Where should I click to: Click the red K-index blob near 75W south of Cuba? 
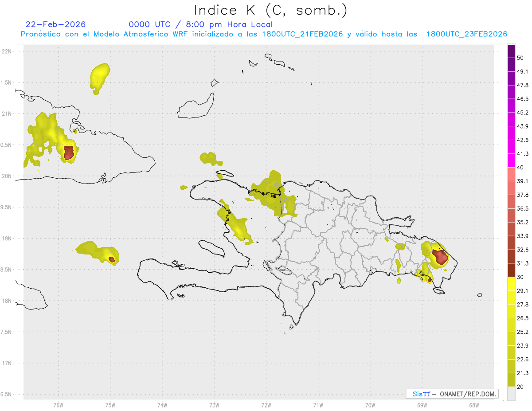pos(112,259)
